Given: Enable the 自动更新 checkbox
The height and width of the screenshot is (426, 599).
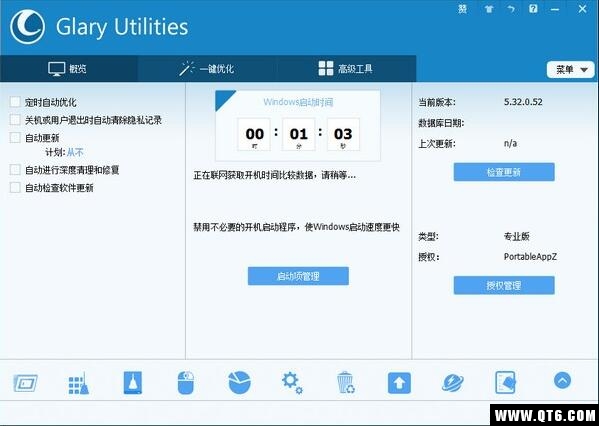Looking at the screenshot, I should [x=15, y=138].
